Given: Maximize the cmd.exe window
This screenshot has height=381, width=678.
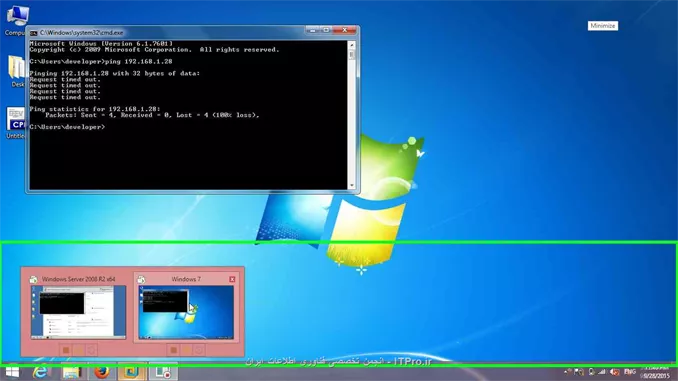Looking at the screenshot, I should coord(326,30).
